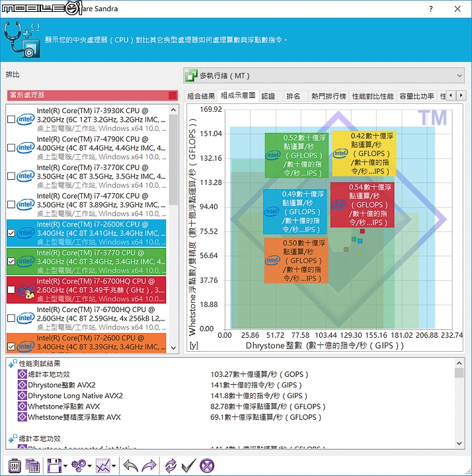This screenshot has width=472, height=476.
Task: Click Intel logo beside unhighlighted i7-6700HQ entry
Action: tap(26, 318)
